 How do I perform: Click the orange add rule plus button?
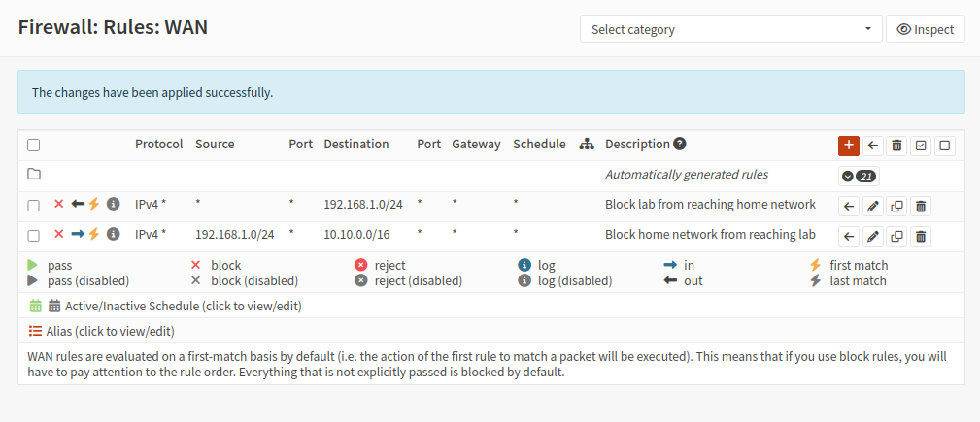point(849,145)
